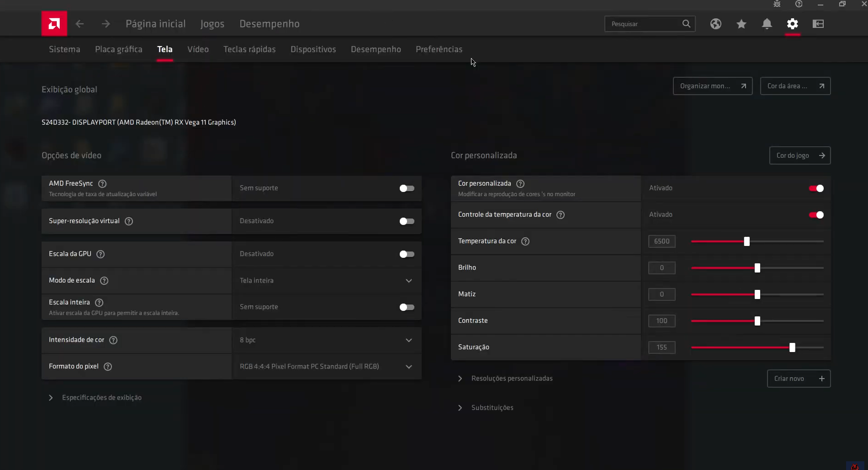This screenshot has height=470, width=868.
Task: Click Brilho 0 value box
Action: (662, 268)
